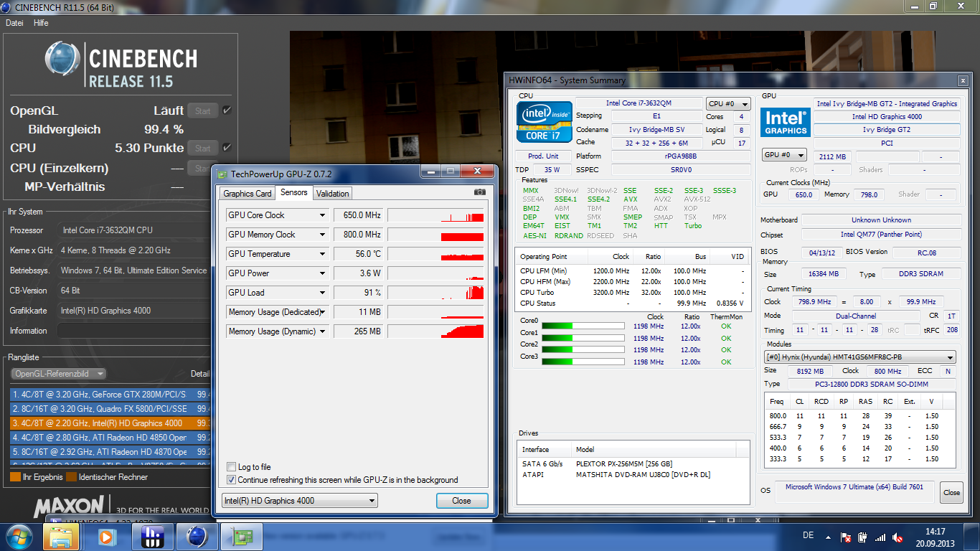This screenshot has width=980, height=551.
Task: Open the GPU Temperature sensor dropdown
Action: click(x=323, y=254)
